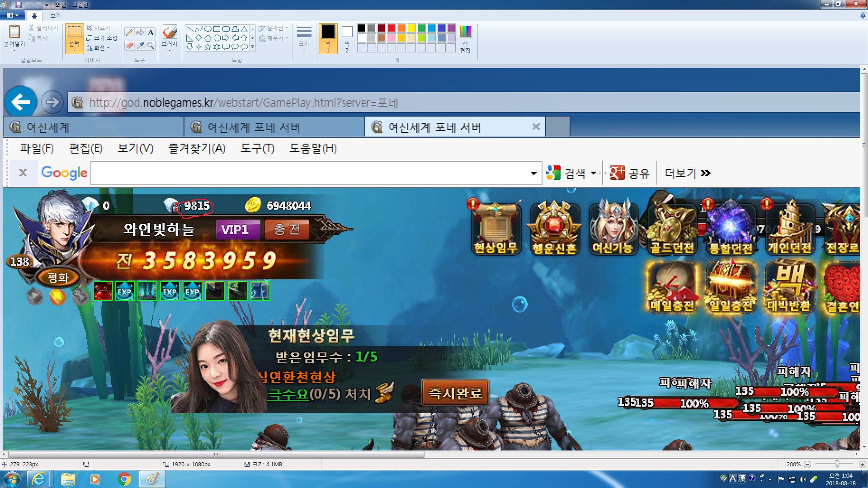Select the Text tool
868x488 pixels.
pyautogui.click(x=151, y=32)
